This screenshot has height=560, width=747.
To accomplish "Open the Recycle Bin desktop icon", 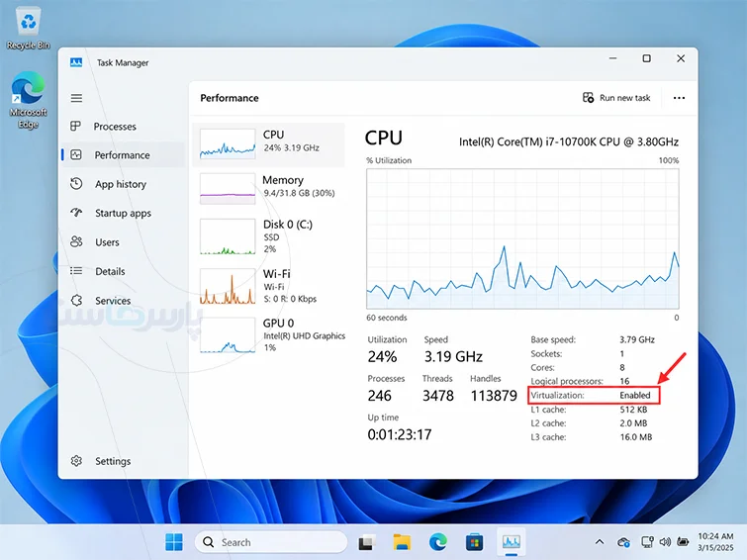I will coord(28,30).
